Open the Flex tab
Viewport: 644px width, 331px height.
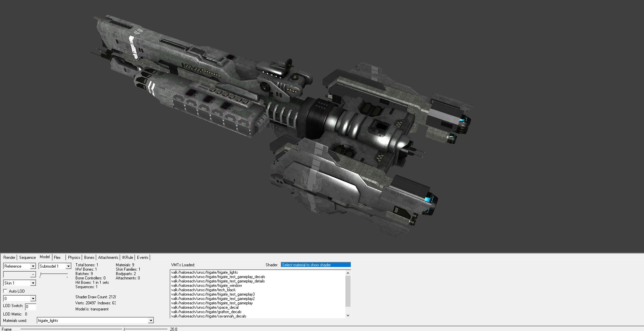57,257
